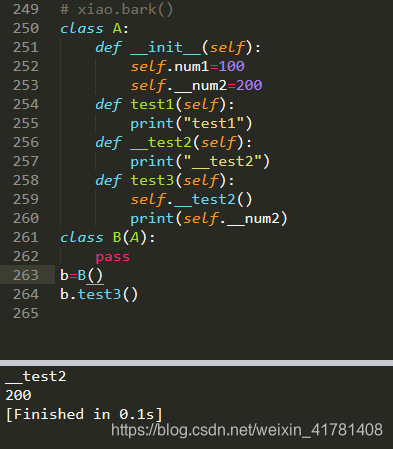Click line number 258 in gutter
This screenshot has width=393, height=449.
26,180
